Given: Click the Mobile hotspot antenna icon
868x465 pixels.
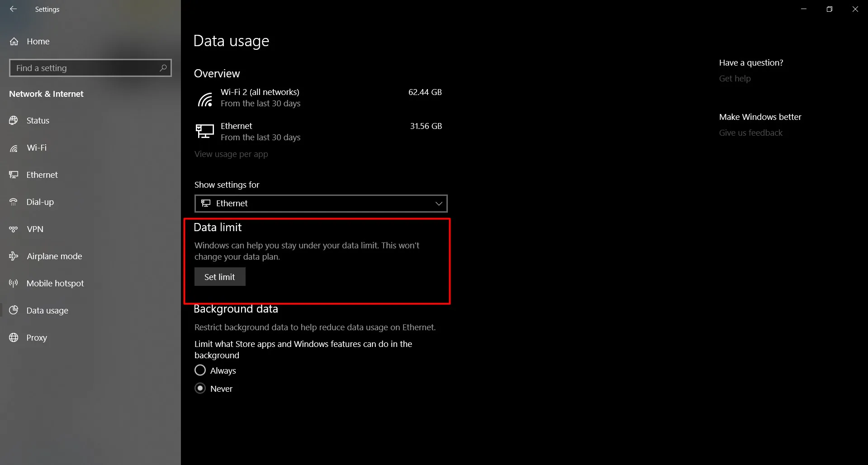Looking at the screenshot, I should click(14, 283).
